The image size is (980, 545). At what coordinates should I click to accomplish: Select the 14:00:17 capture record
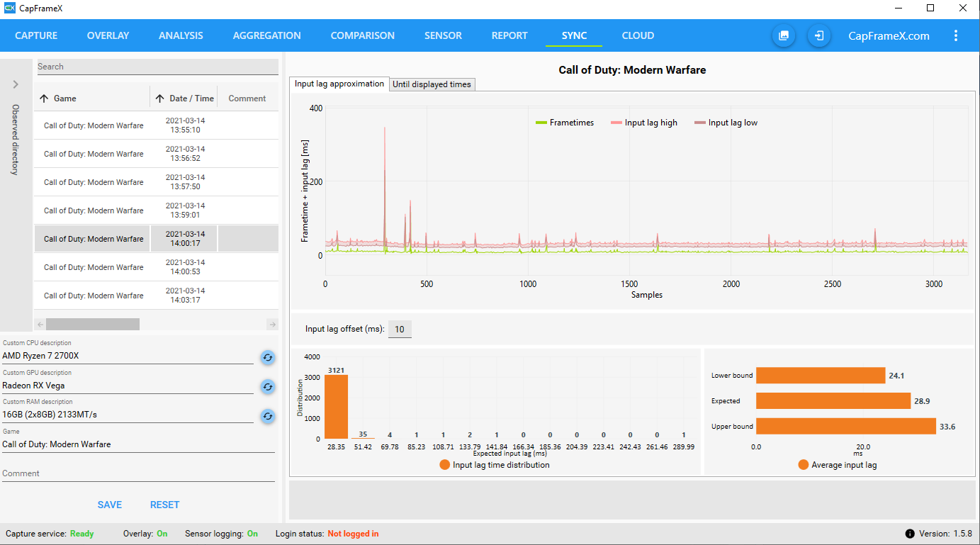click(156, 239)
